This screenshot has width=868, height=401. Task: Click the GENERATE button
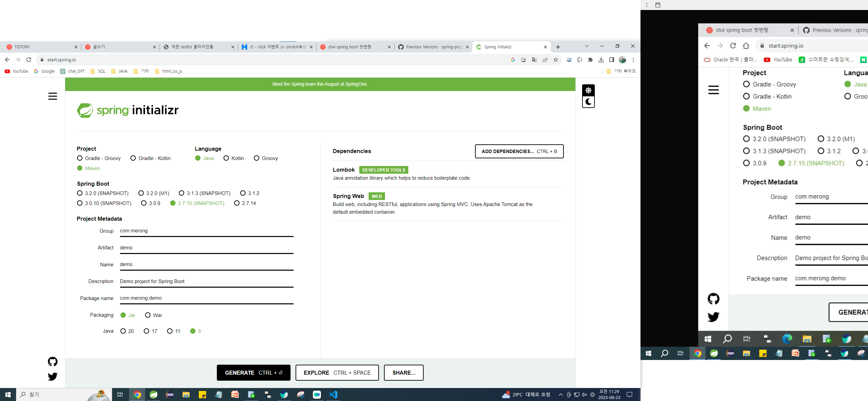click(254, 373)
